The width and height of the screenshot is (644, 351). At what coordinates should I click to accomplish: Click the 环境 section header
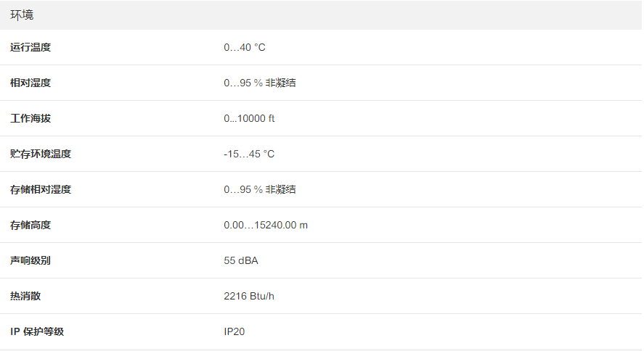click(22, 15)
